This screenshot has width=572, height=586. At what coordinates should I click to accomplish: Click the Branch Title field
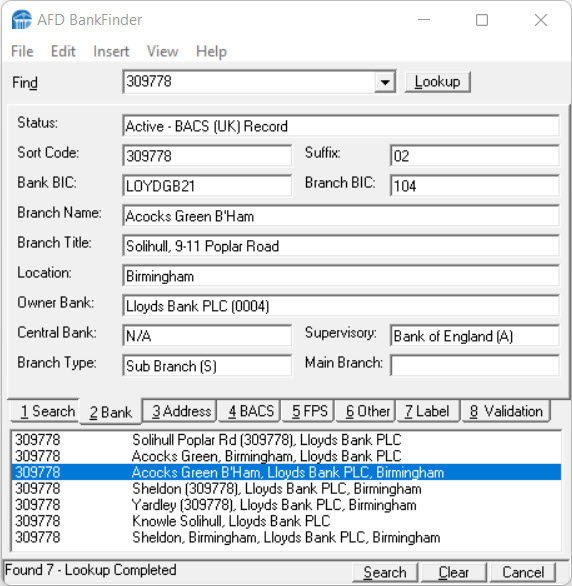pos(341,246)
